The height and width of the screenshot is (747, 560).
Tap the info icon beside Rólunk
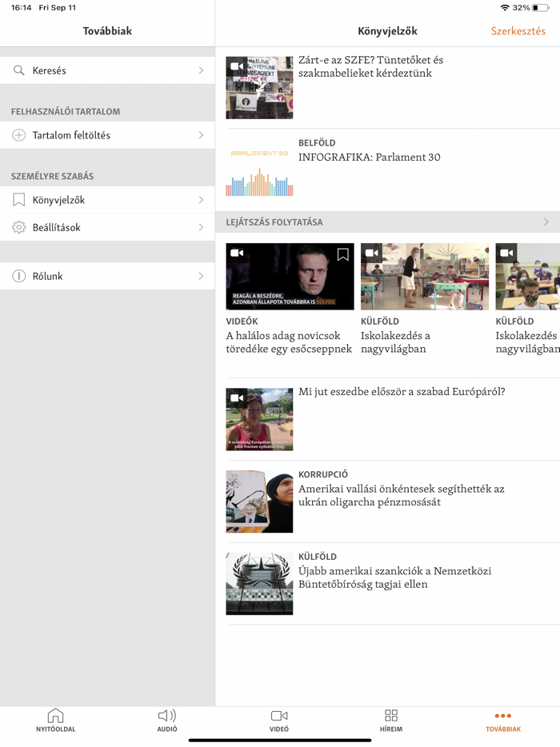(x=18, y=276)
